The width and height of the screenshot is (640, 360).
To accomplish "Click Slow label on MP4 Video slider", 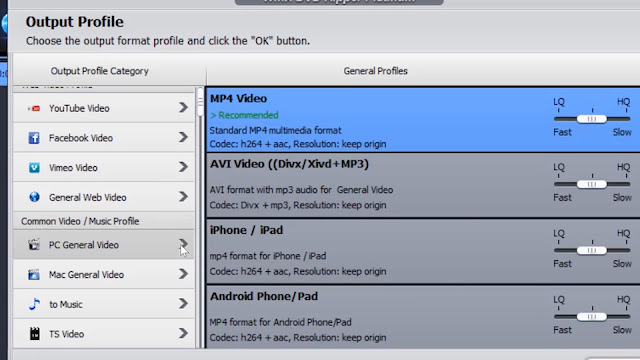I will pos(622,132).
